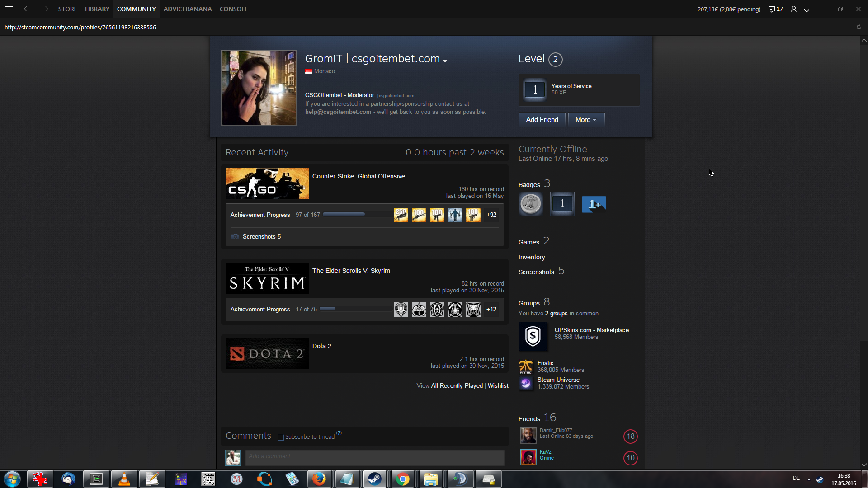This screenshot has height=488, width=868.
Task: Switch to the LIBRARY tab
Action: pos(97,9)
